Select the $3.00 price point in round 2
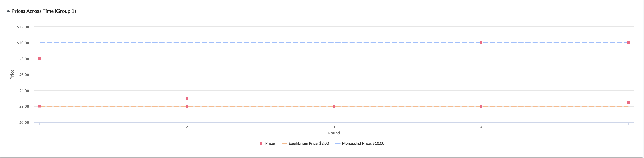 tap(187, 98)
